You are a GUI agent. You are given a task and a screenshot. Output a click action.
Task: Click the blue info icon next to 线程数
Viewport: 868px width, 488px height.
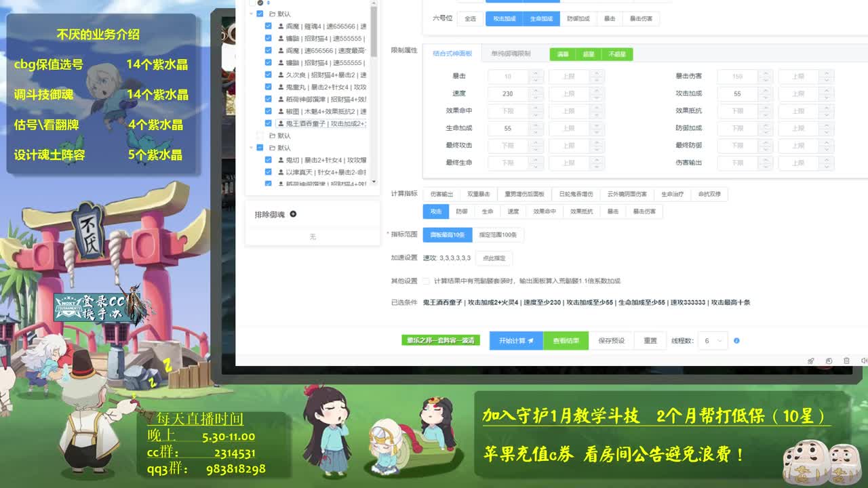click(x=736, y=340)
